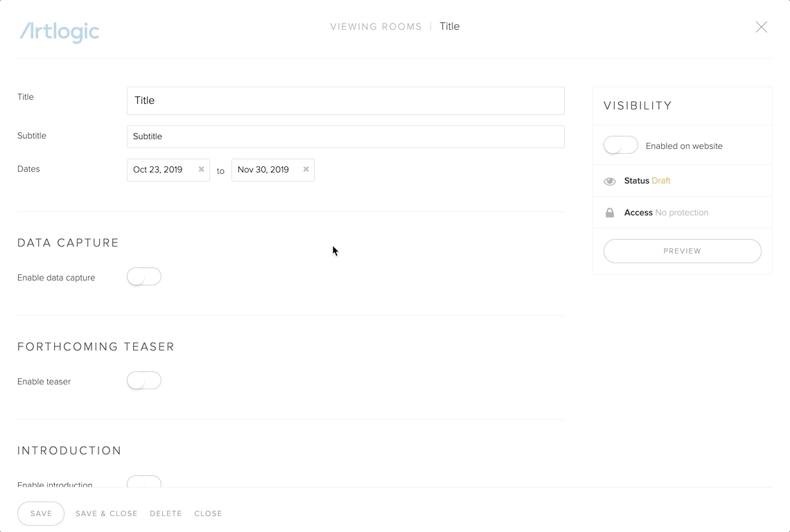Delete this viewing room
The image size is (790, 532).
(166, 513)
